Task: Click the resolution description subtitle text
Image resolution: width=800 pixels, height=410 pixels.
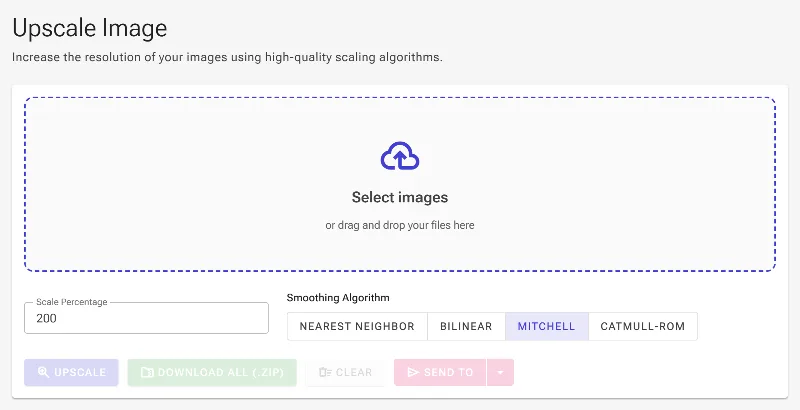Action: click(x=227, y=57)
